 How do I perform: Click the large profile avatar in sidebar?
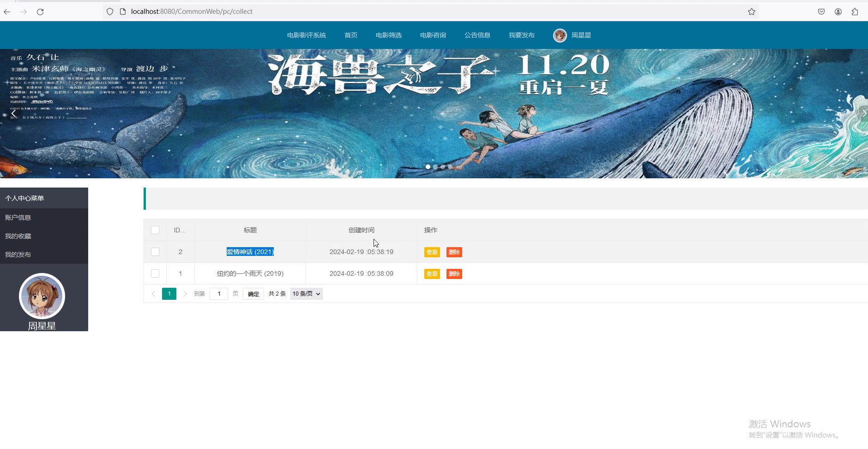click(42, 296)
